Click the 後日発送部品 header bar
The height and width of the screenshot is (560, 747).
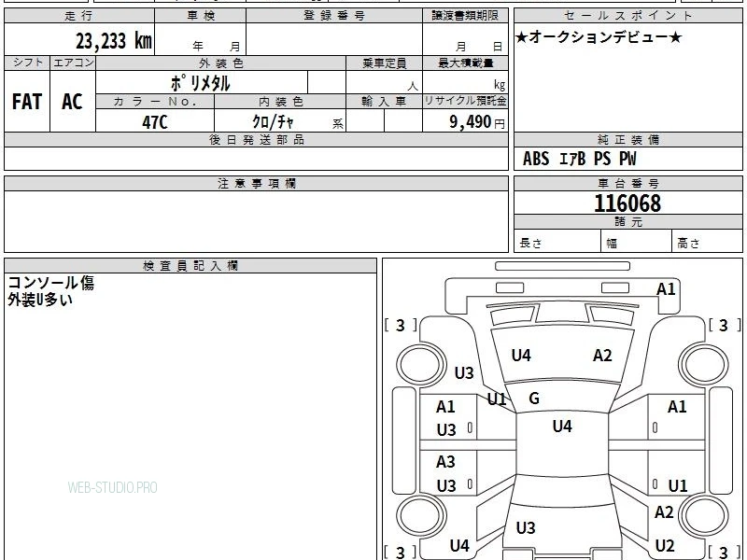[256, 140]
